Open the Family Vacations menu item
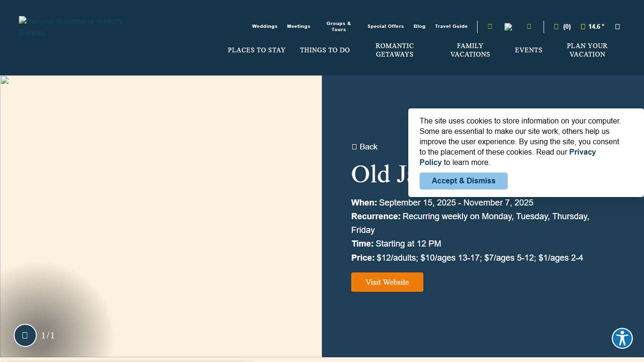644x362 pixels. pos(470,50)
